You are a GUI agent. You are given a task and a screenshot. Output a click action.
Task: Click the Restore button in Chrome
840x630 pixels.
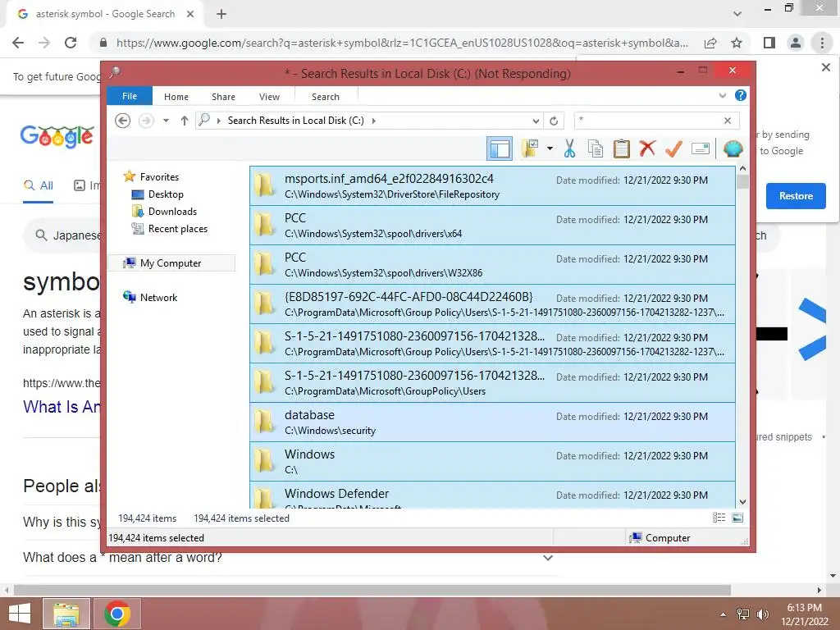point(796,196)
